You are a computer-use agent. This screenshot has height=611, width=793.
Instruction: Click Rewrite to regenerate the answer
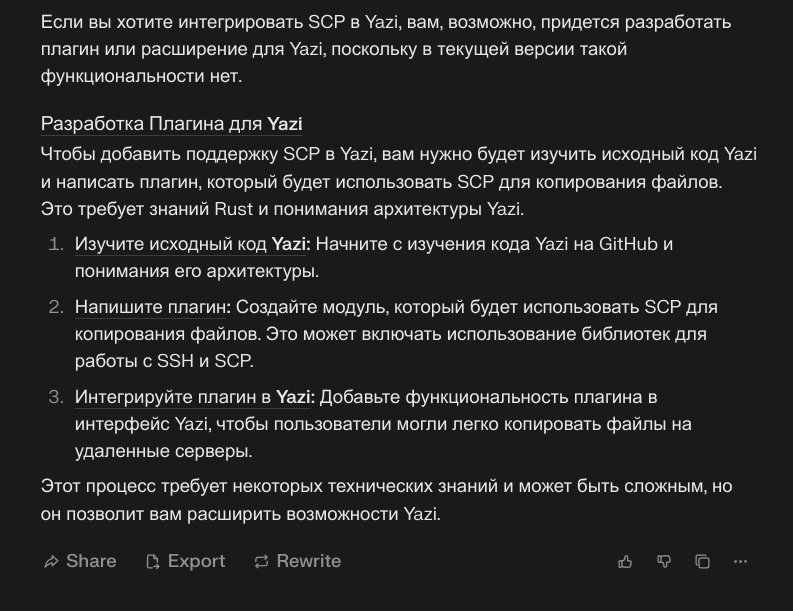(x=297, y=561)
